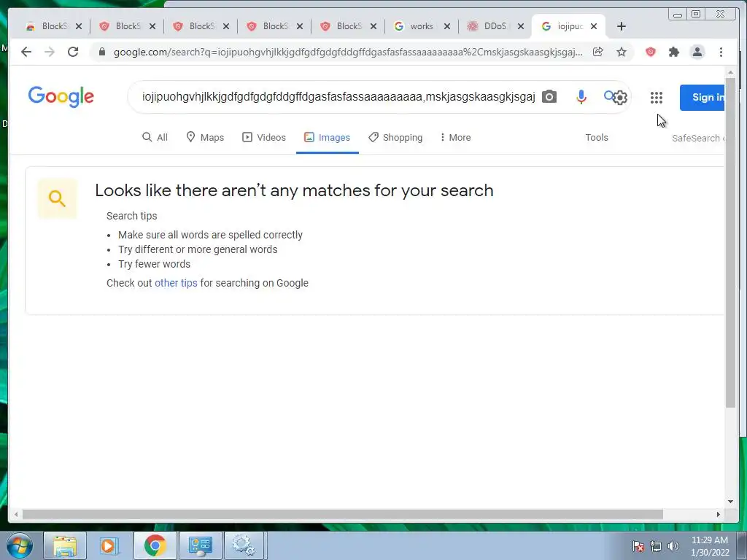Click the Chrome taskbar icon
This screenshot has width=747, height=560.
click(x=155, y=545)
